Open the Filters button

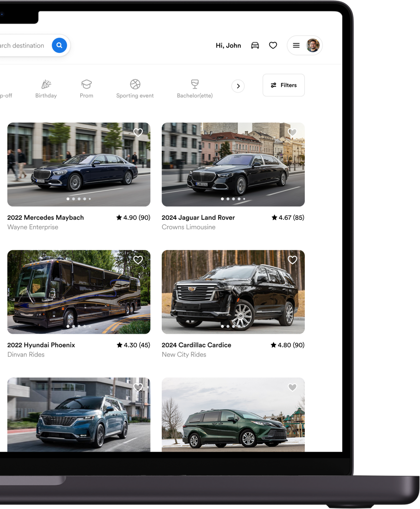click(284, 85)
